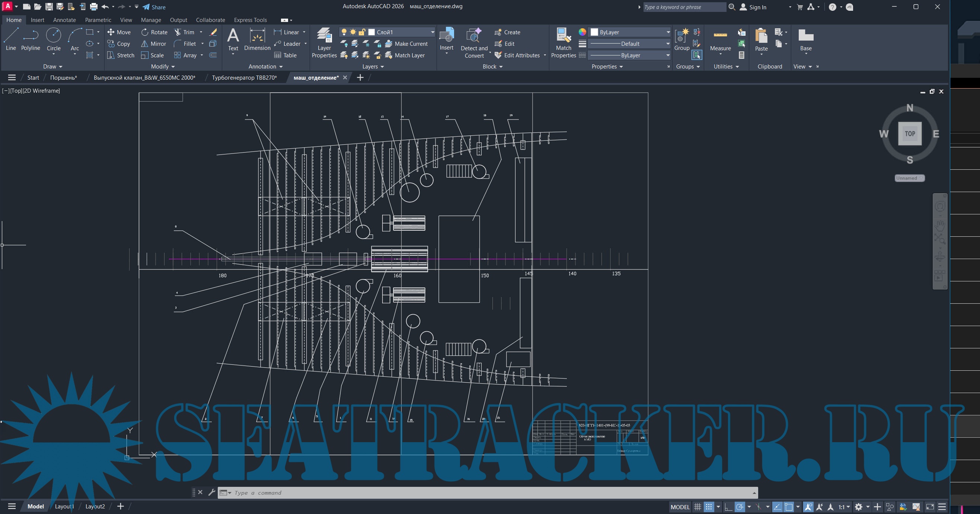Screen dimensions: 980x514
Task: Expand the ByLayer color dropdown
Action: (668, 32)
